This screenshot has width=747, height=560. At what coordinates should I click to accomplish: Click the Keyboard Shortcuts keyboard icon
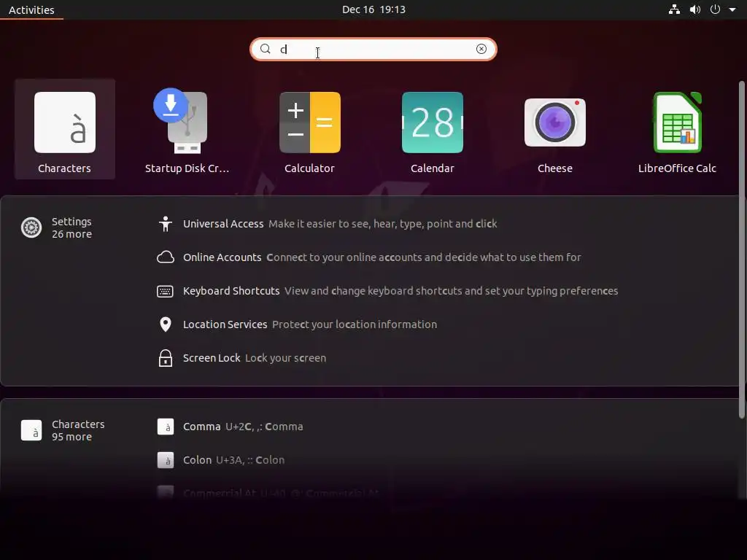[166, 291]
